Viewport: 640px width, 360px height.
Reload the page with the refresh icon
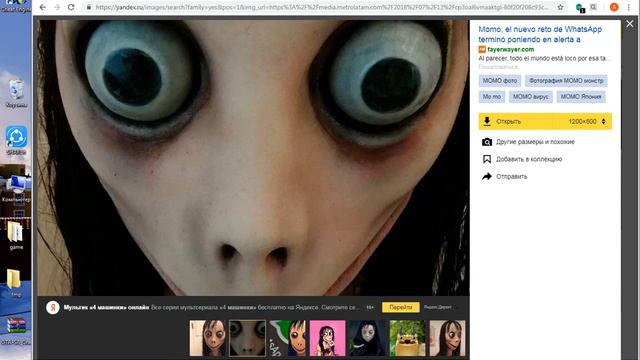coord(71,7)
